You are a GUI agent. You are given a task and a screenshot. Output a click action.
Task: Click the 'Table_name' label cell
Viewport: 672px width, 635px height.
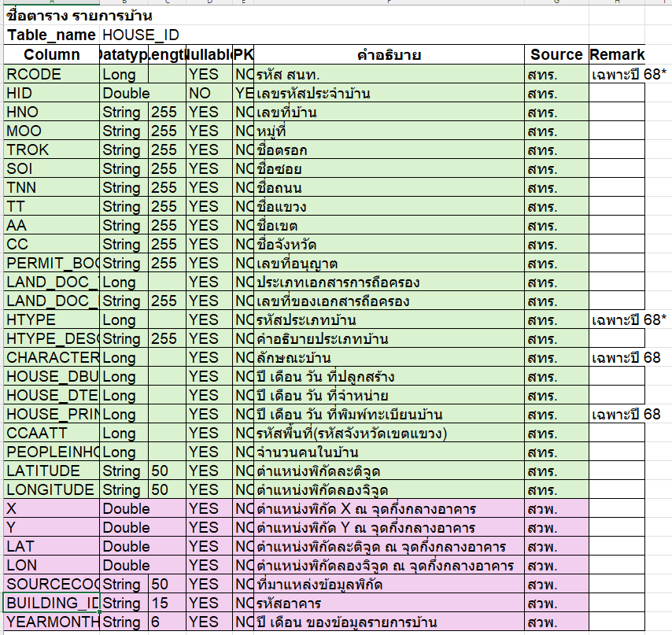click(x=51, y=35)
